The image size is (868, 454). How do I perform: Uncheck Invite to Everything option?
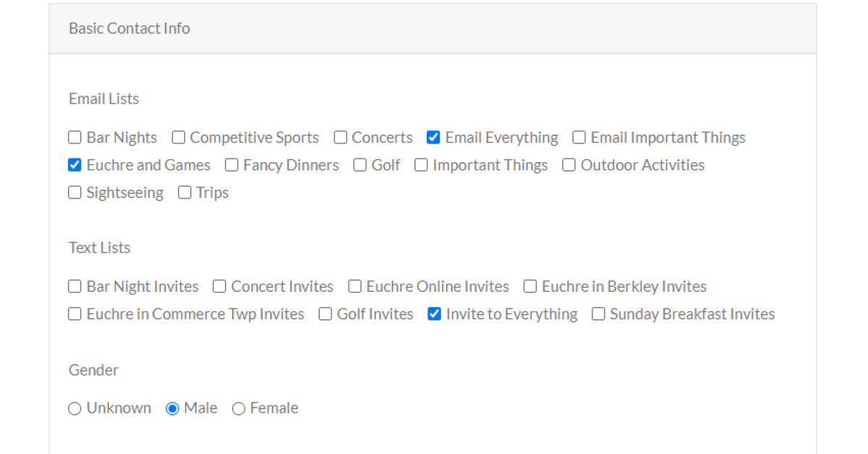[435, 314]
